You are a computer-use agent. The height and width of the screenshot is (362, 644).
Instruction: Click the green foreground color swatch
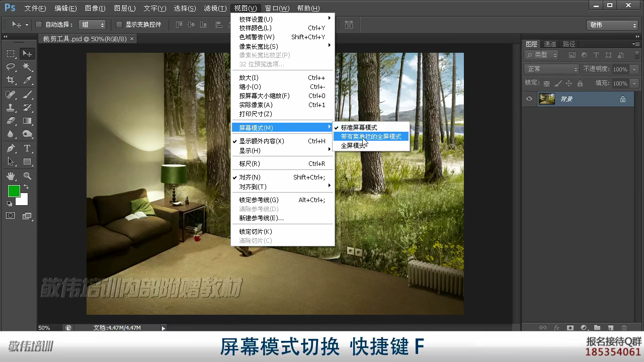(13, 191)
